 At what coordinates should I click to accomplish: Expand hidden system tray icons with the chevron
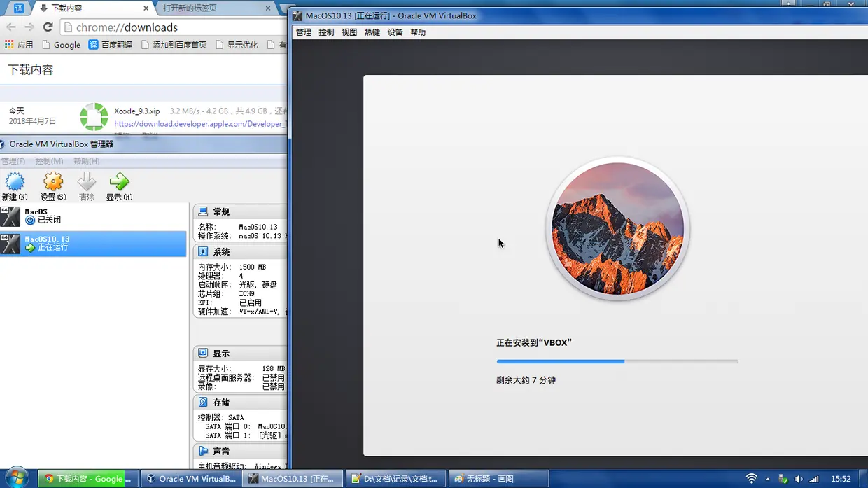(x=767, y=480)
